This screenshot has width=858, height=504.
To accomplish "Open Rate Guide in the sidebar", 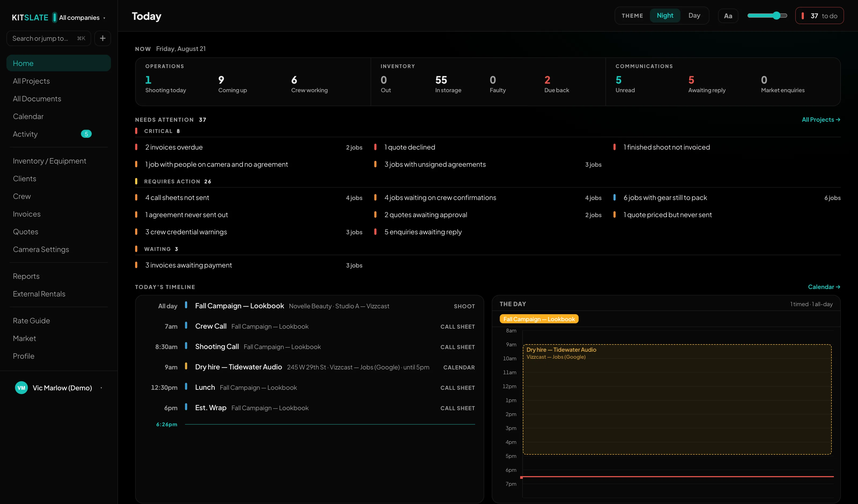I will [x=58, y=320].
